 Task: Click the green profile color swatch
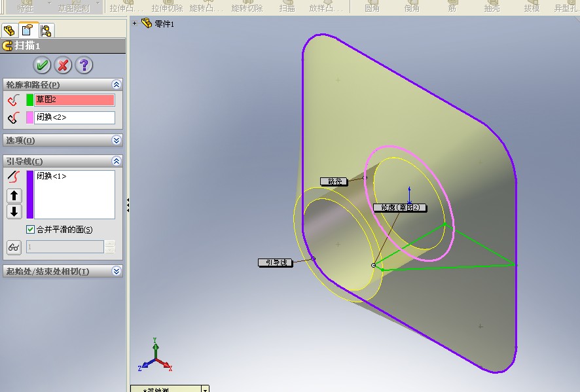click(29, 100)
